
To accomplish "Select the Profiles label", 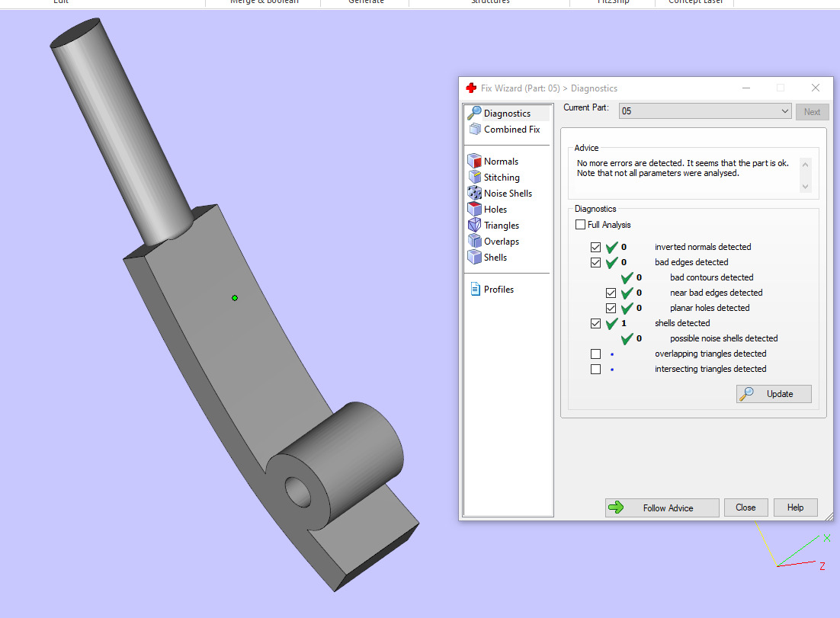I will click(499, 289).
